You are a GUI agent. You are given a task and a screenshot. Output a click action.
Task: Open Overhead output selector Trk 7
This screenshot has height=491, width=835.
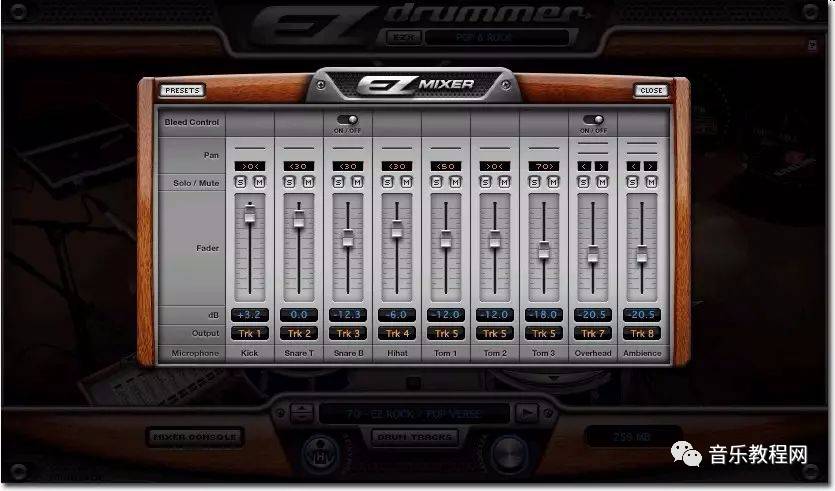click(x=593, y=333)
